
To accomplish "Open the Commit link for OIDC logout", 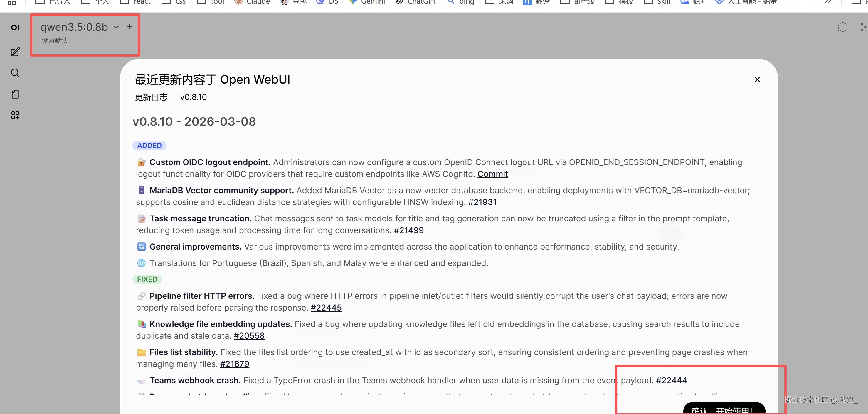I will click(492, 174).
